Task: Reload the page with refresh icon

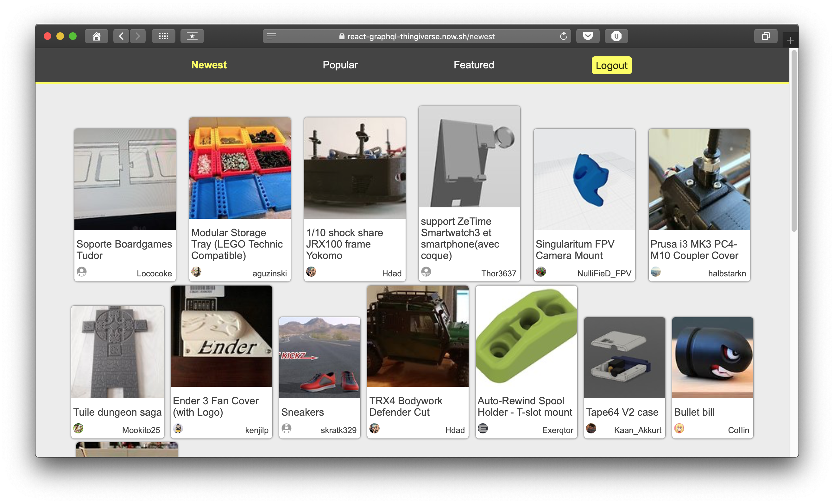Action: tap(563, 36)
